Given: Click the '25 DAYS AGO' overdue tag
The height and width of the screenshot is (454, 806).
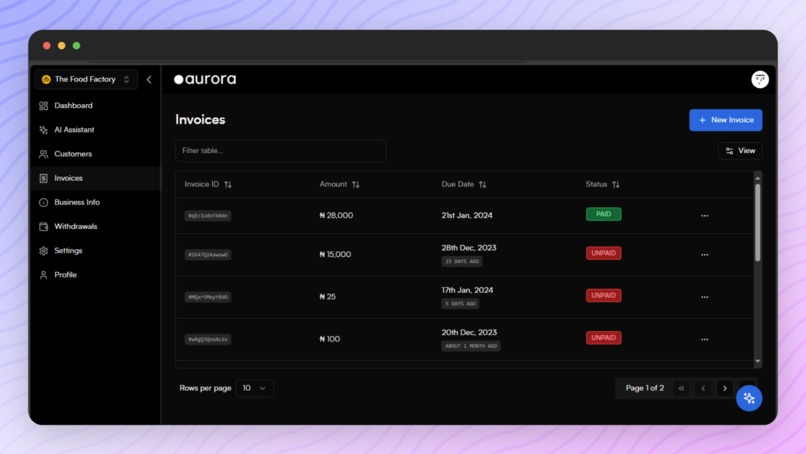Looking at the screenshot, I should click(462, 261).
